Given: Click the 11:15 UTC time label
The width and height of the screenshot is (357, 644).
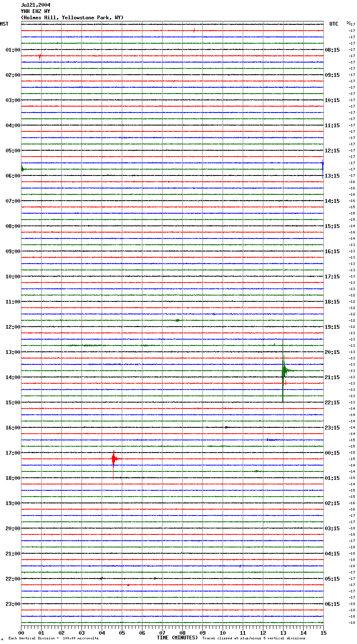Looking at the screenshot, I should pos(332,126).
